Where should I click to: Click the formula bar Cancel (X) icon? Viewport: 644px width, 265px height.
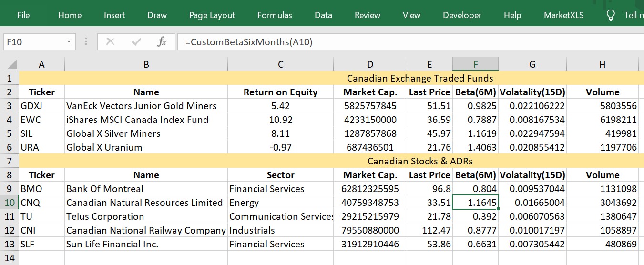(110, 42)
